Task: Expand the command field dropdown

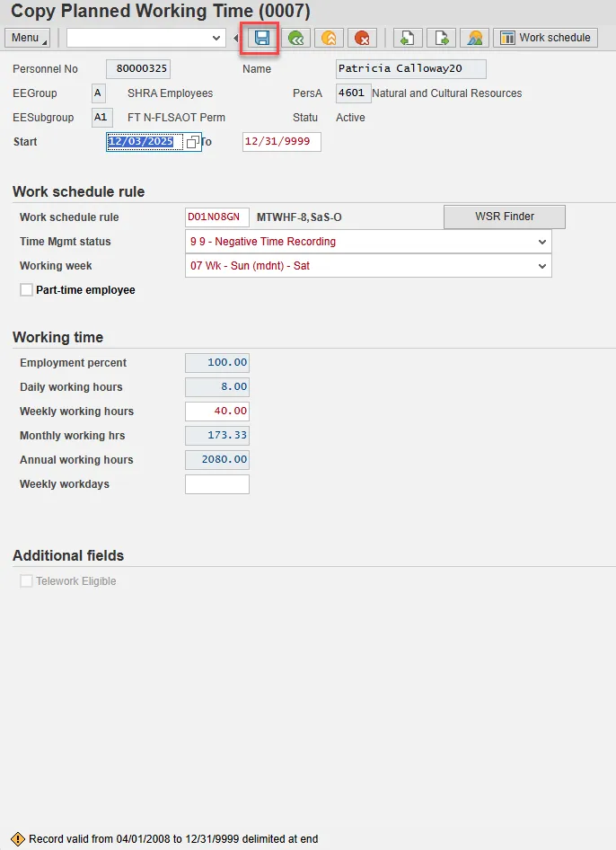Action: click(216, 38)
